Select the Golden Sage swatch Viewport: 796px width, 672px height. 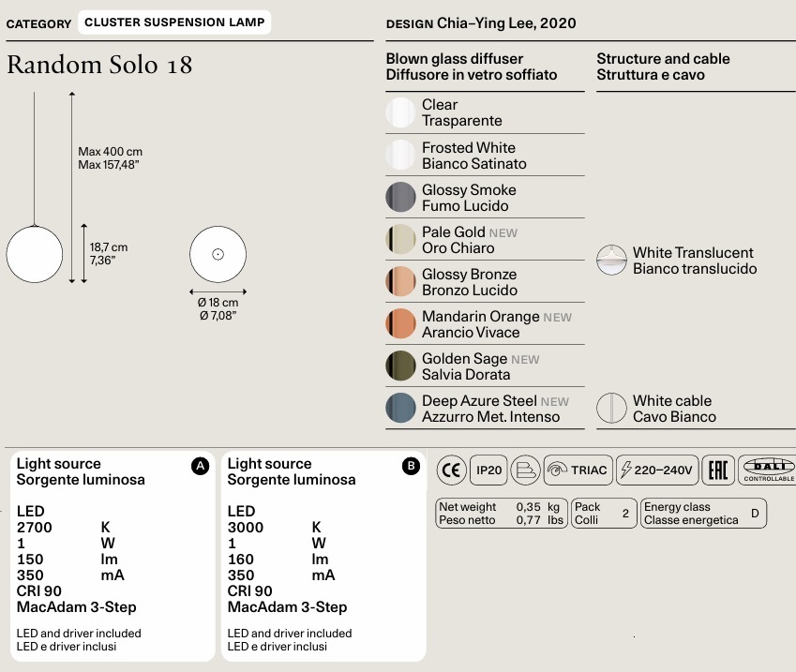pyautogui.click(x=400, y=366)
